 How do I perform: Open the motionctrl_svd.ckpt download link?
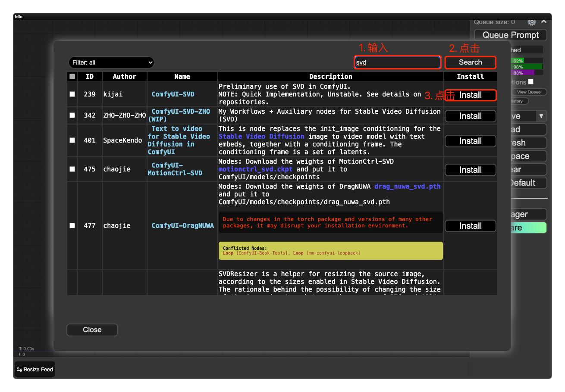tap(255, 169)
